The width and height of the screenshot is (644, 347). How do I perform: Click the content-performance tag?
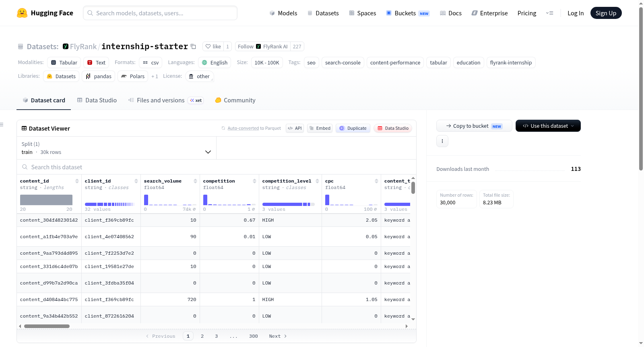click(395, 62)
